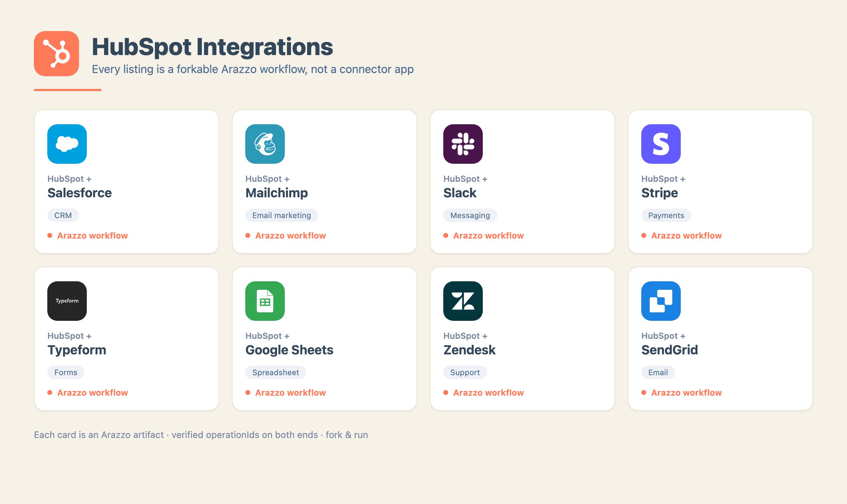Choose the Support category tag

465,372
